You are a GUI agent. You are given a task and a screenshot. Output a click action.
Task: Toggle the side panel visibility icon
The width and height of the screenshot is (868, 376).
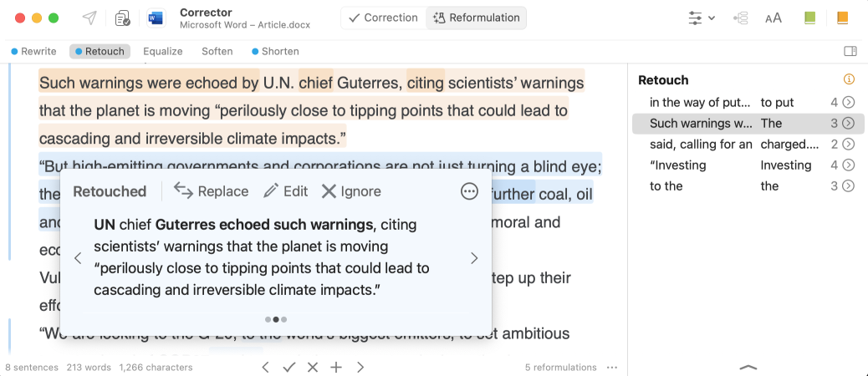point(850,52)
